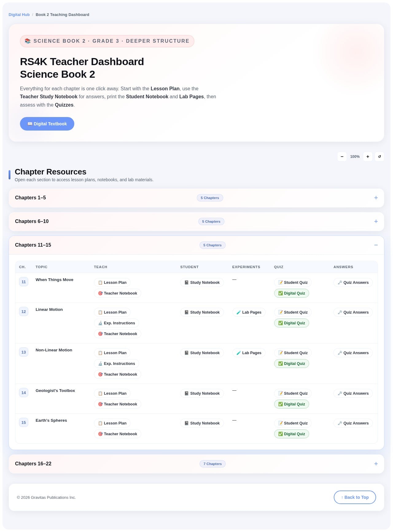This screenshot has height=532, width=393.
Task: Click the chapter 11 number badge
Action: [x=24, y=282]
